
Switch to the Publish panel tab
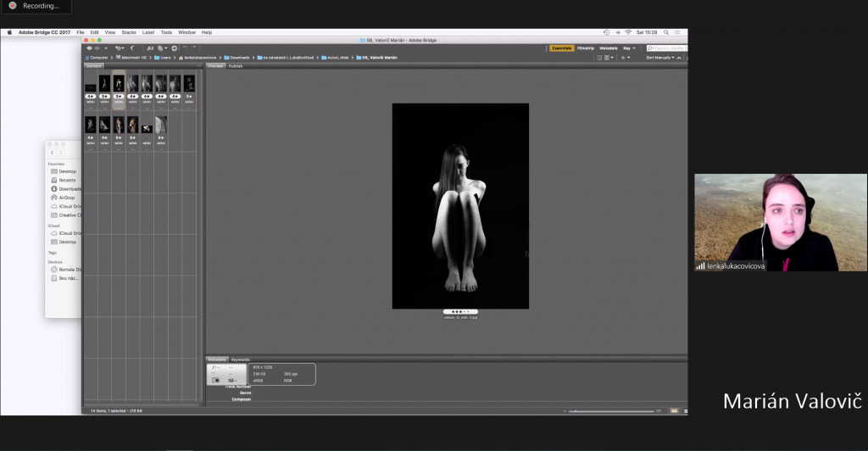click(x=236, y=66)
